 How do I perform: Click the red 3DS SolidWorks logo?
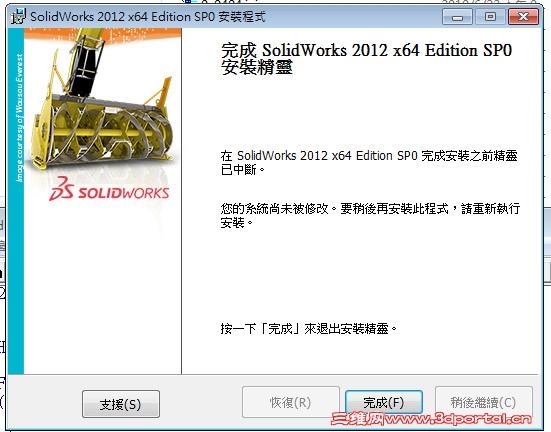coord(109,189)
